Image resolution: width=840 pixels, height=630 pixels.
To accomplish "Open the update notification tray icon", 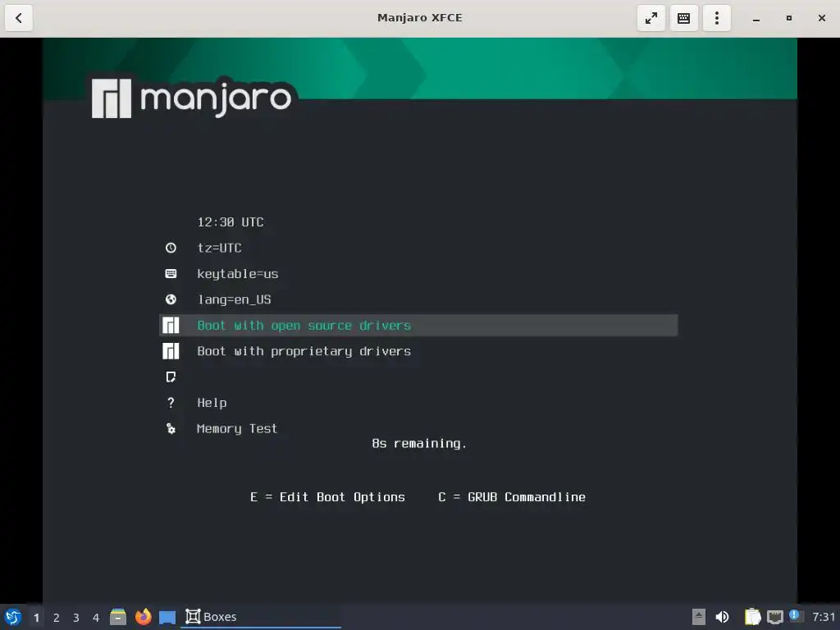I will (x=795, y=616).
